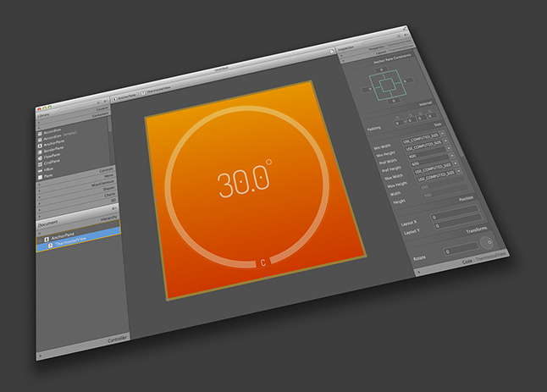Expand the Miscellaneous library section
This screenshot has width=547, height=392.
76,189
